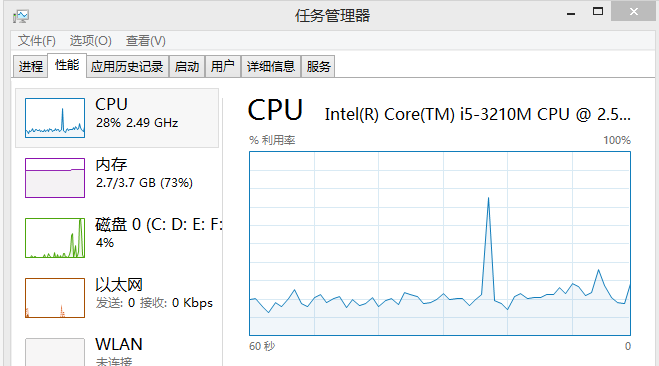This screenshot has height=366, width=659.
Task: Minimize the Task Manager window
Action: tap(570, 13)
